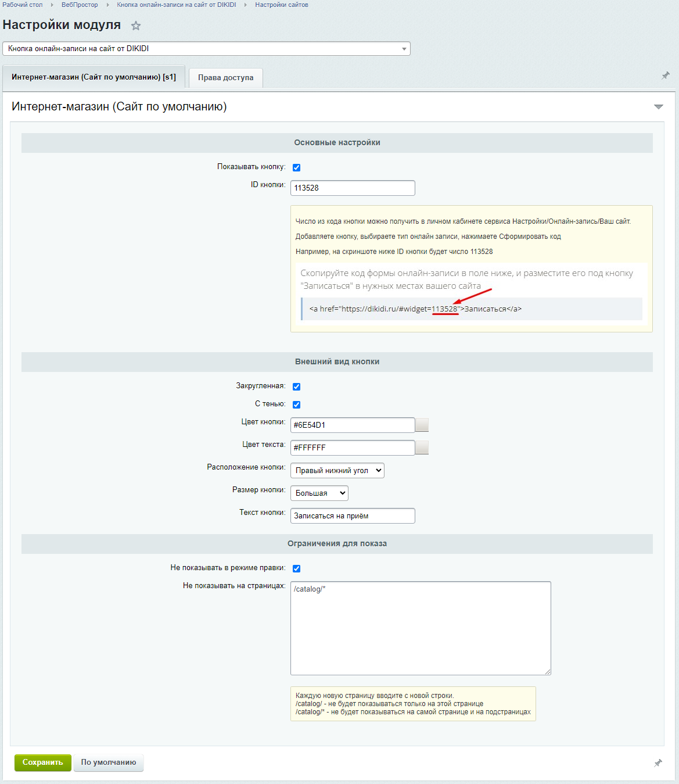Click the pin icon at top right of tabs
Viewport: 679px width, 784px height.
pyautogui.click(x=666, y=76)
